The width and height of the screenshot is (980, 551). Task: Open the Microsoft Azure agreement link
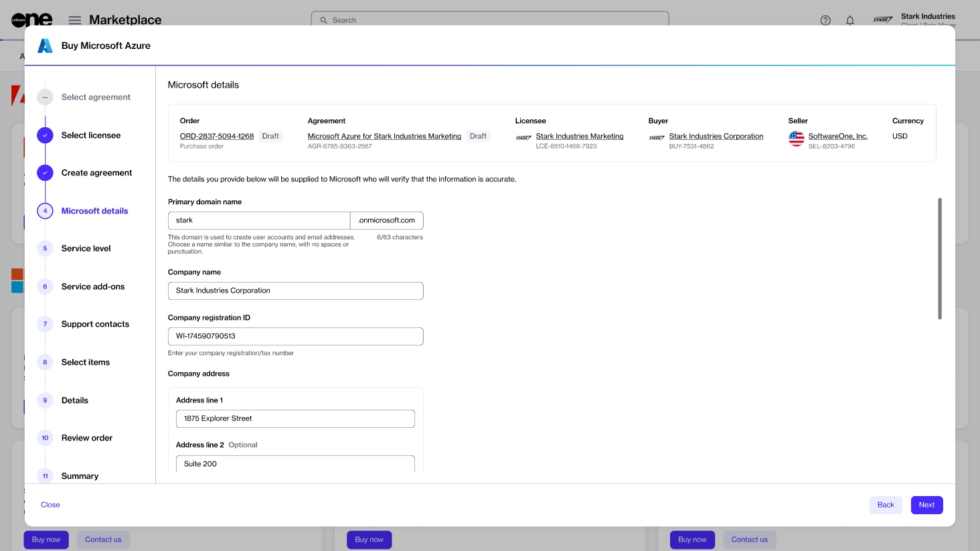coord(384,136)
